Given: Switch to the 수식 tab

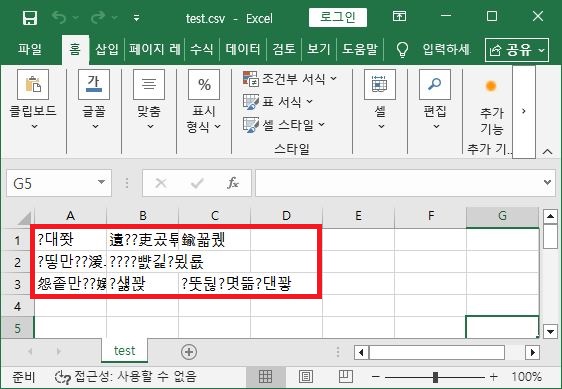Looking at the screenshot, I should 202,49.
